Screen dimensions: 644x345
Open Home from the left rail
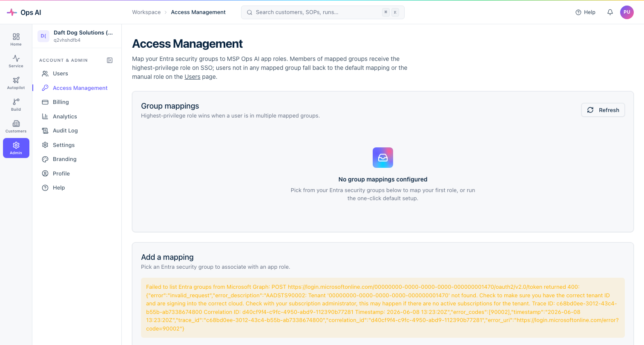coord(16,40)
